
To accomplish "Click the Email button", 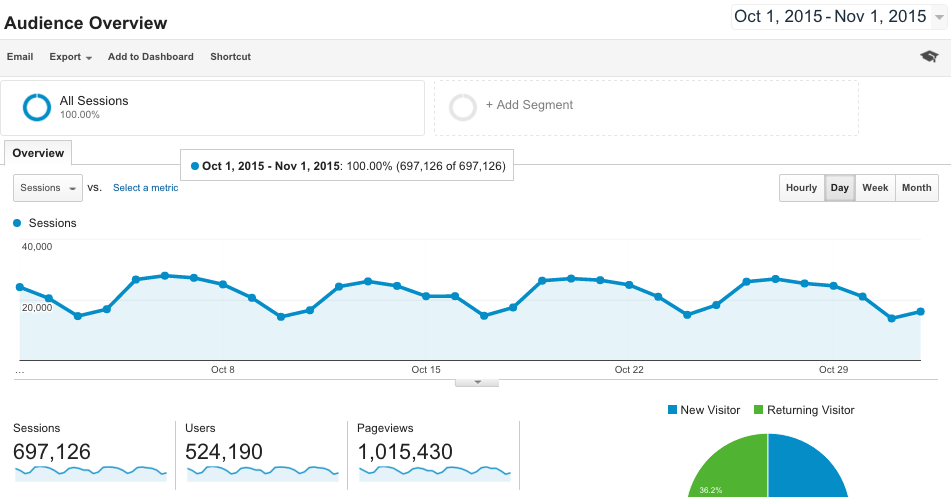I will 20,56.
